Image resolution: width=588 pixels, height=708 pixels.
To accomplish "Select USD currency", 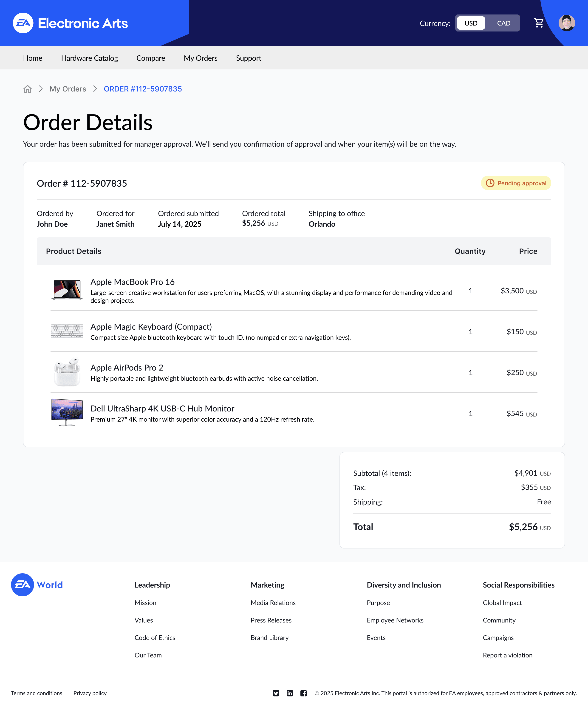I will point(471,23).
